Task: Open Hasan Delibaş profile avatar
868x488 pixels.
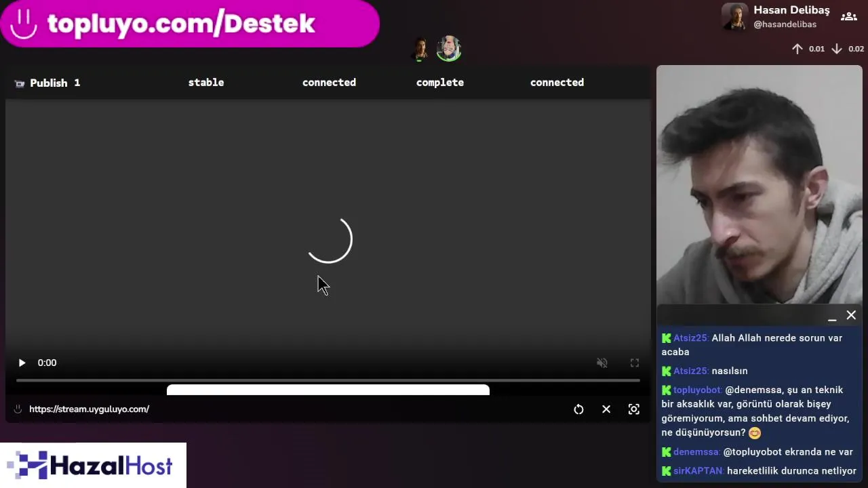Action: click(x=734, y=17)
